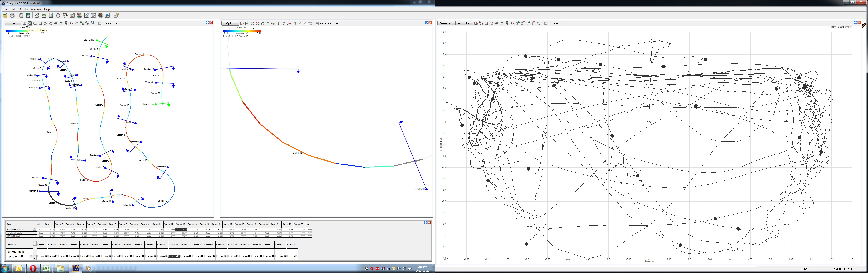
Task: Open Excel from the taskbar
Action: (x=47, y=269)
